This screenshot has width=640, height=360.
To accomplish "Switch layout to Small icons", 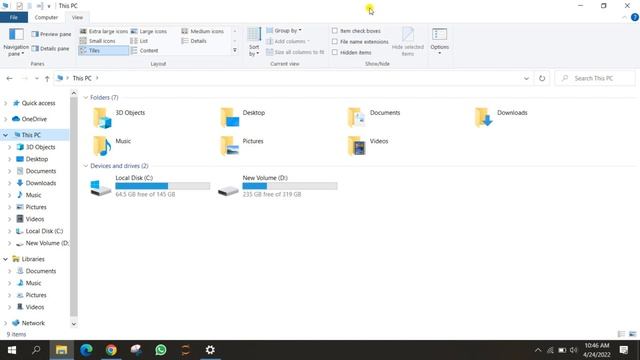I will (x=98, y=41).
